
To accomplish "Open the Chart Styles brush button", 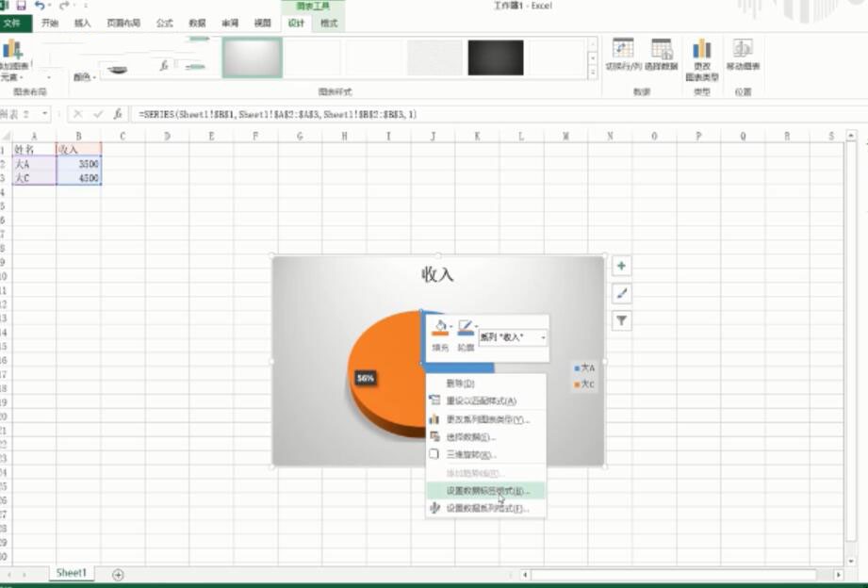I will pos(621,294).
